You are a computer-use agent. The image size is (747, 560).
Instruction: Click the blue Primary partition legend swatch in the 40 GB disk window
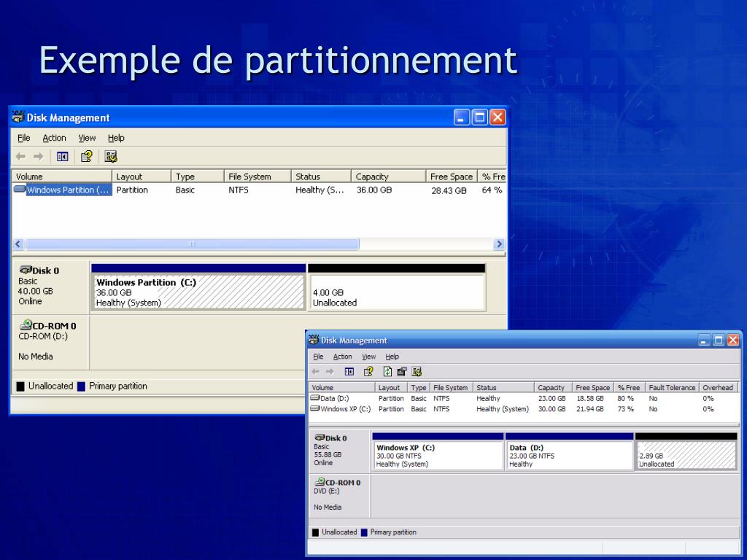tap(82, 386)
